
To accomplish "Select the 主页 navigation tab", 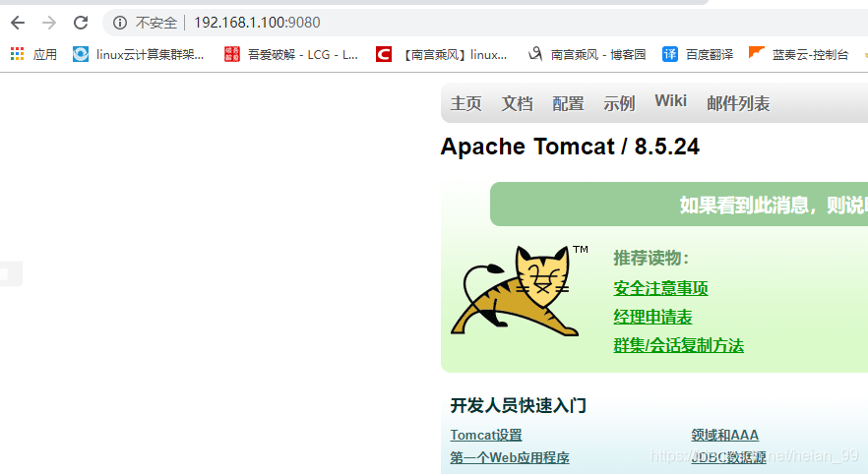I will coord(466,103).
